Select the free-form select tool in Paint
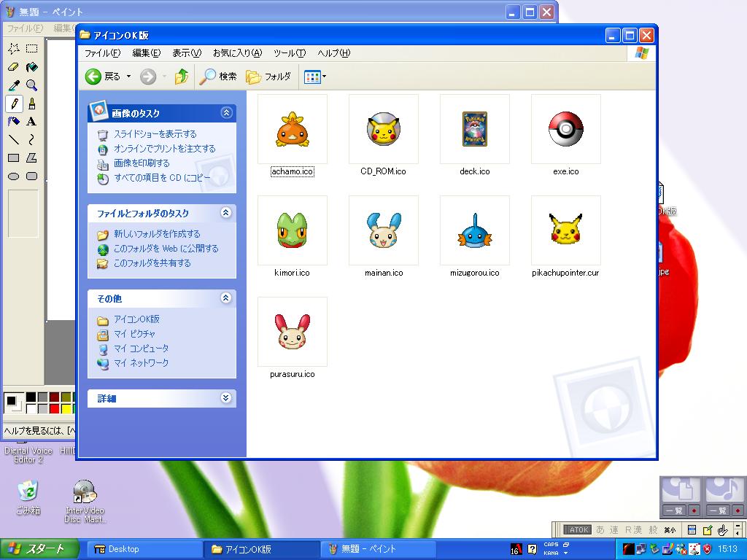The image size is (747, 560). point(14,49)
